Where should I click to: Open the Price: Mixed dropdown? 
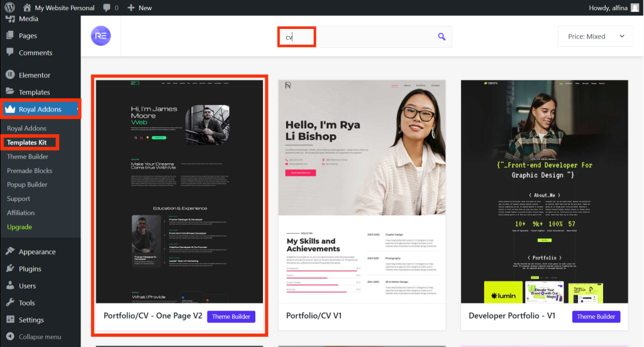(x=595, y=37)
